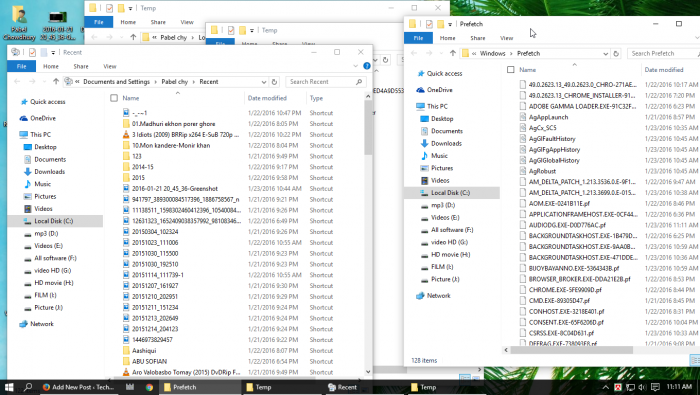Open quick access toolbar dropdown in Recent
The height and width of the screenshot is (395, 700).
point(53,52)
